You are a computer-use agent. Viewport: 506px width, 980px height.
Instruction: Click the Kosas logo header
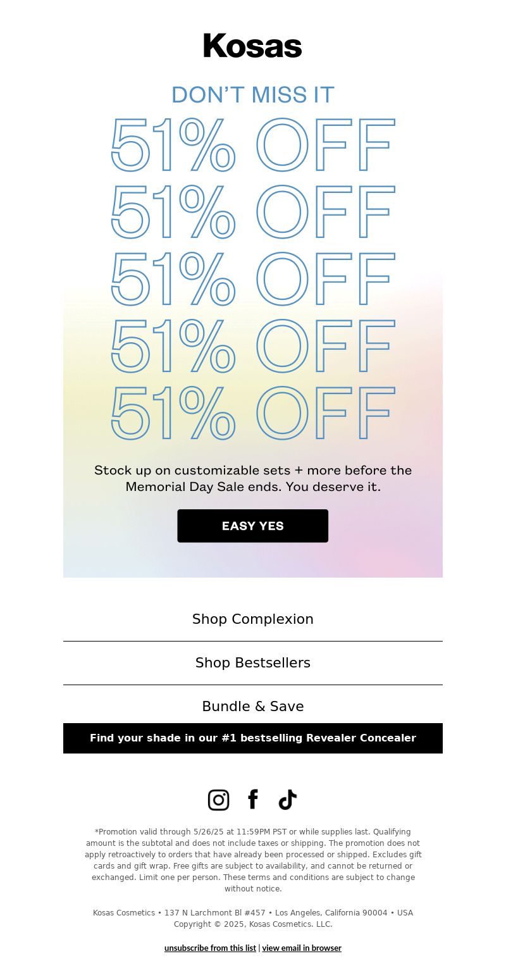click(x=253, y=46)
